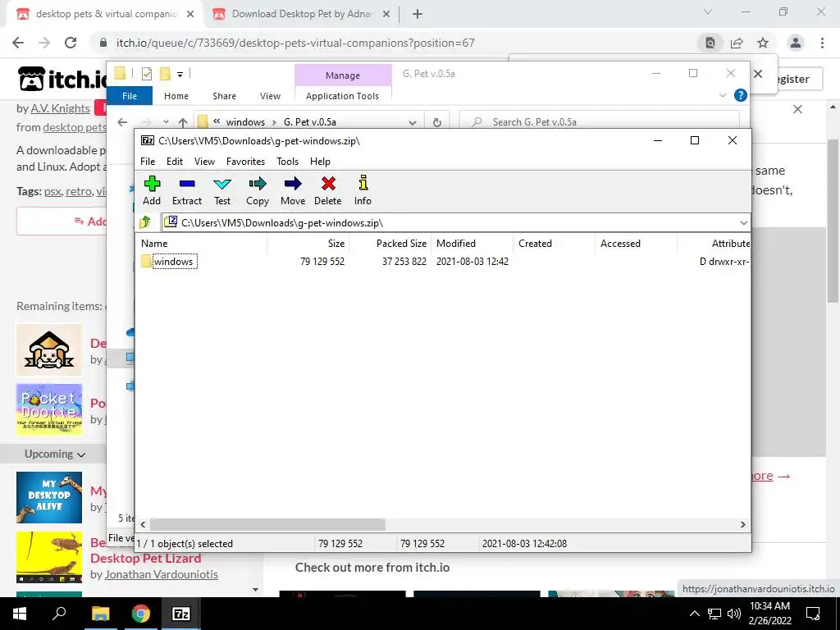Open Explorer recent locations dropdown
Image resolution: width=840 pixels, height=630 pixels.
click(166, 122)
